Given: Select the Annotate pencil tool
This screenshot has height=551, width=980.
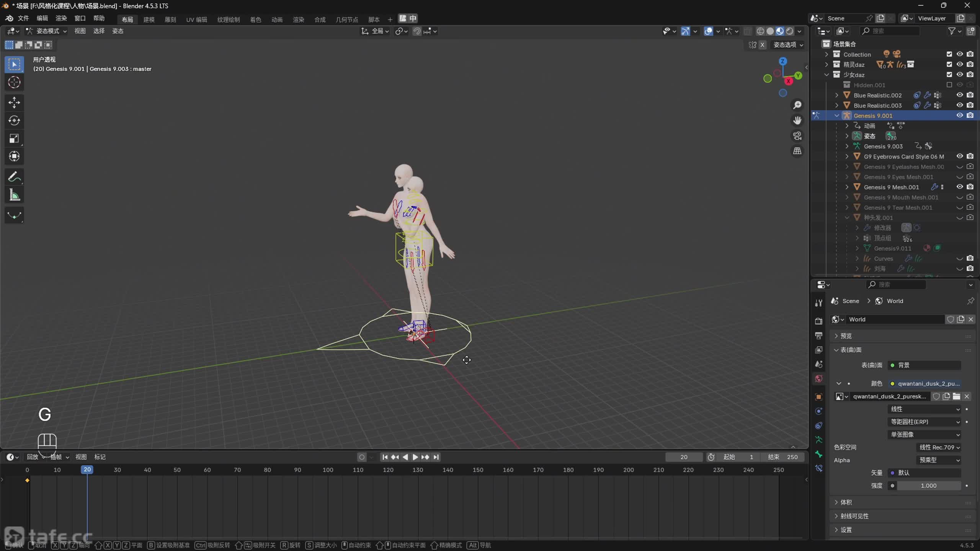Looking at the screenshot, I should point(14,177).
